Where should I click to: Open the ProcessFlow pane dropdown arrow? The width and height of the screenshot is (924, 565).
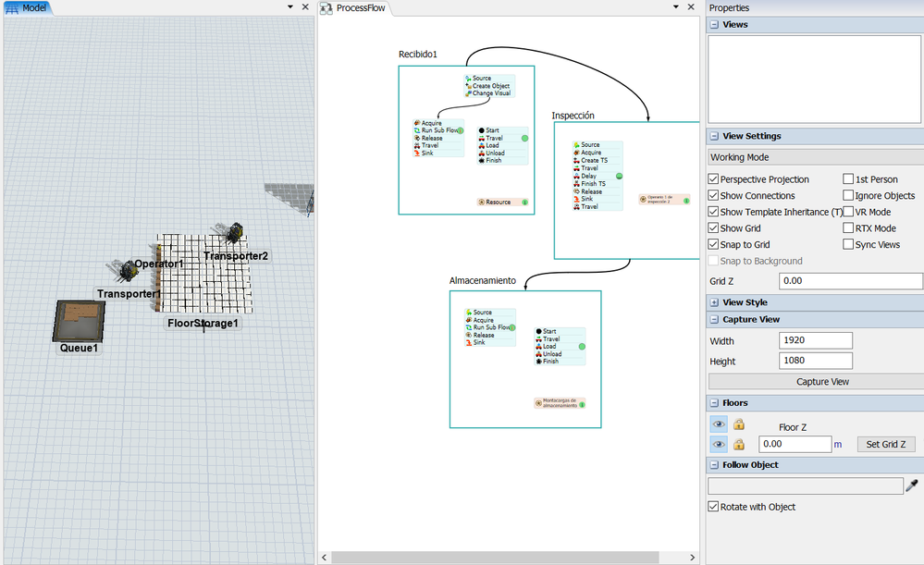674,7
